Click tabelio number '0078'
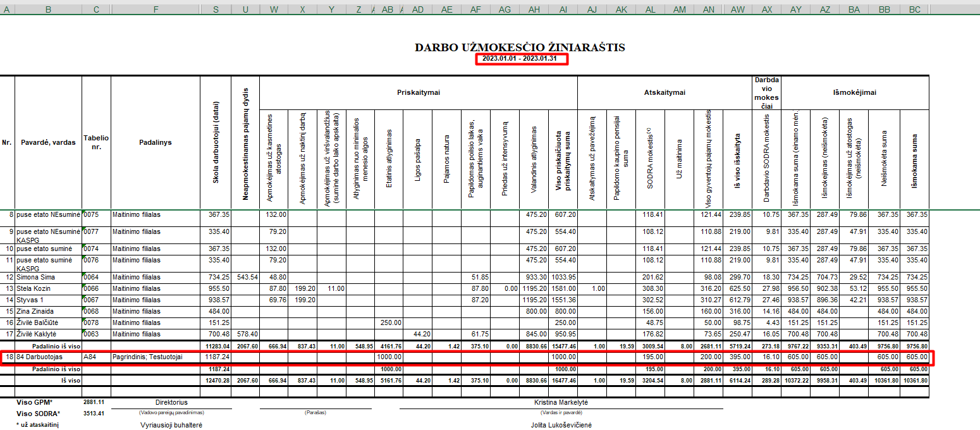The image size is (980, 430). 97,322
